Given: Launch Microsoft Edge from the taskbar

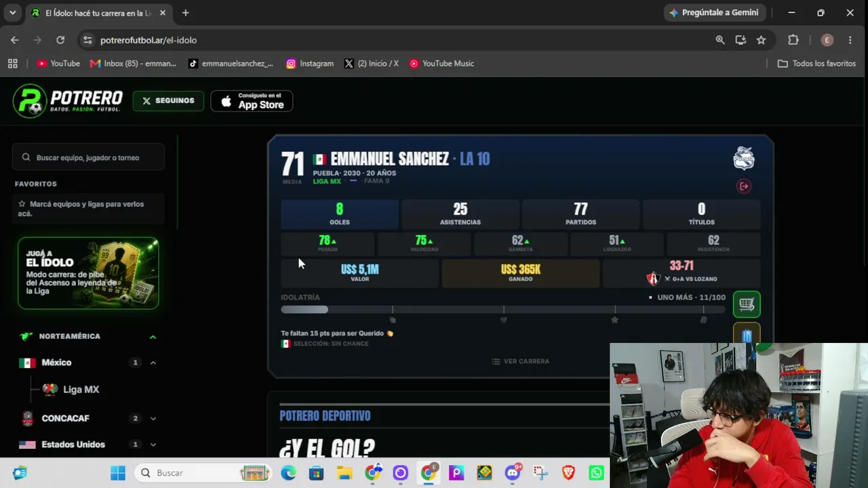Looking at the screenshot, I should pos(288,472).
